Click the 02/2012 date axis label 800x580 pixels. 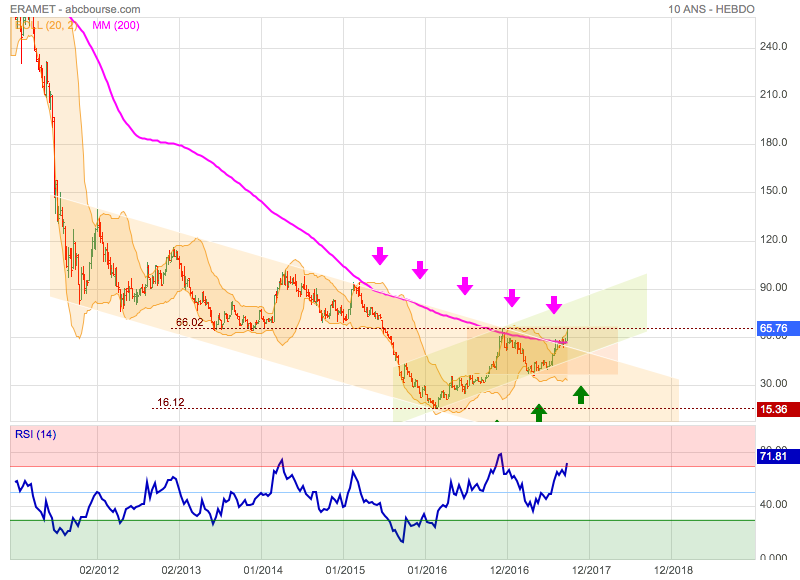[99, 570]
